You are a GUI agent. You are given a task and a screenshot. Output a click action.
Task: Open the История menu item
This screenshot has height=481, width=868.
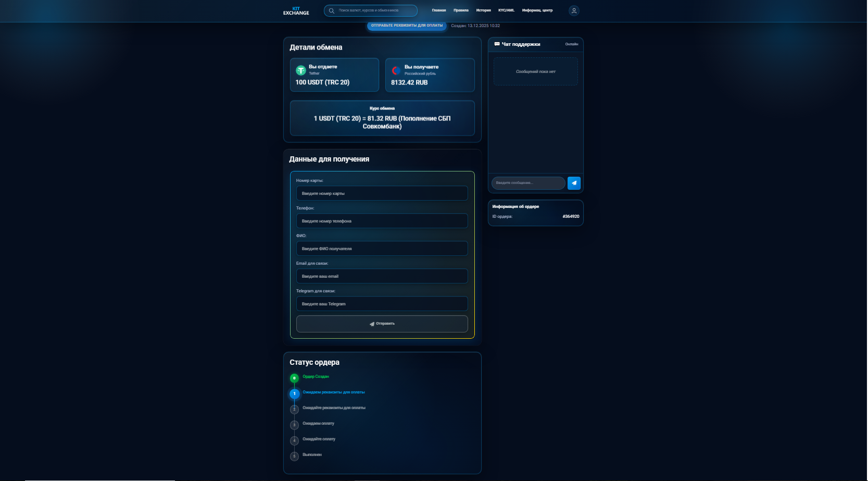coord(483,10)
